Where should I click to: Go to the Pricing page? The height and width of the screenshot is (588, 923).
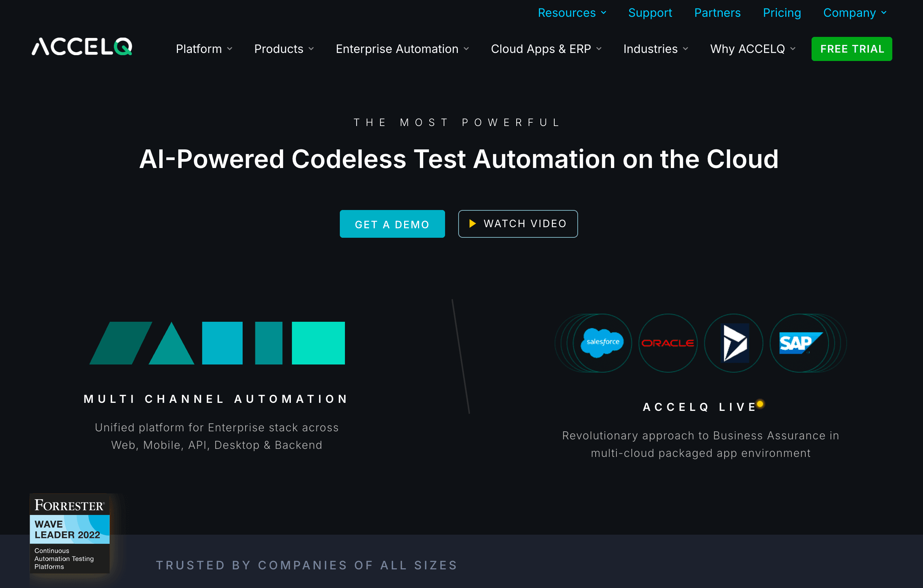[x=782, y=13]
